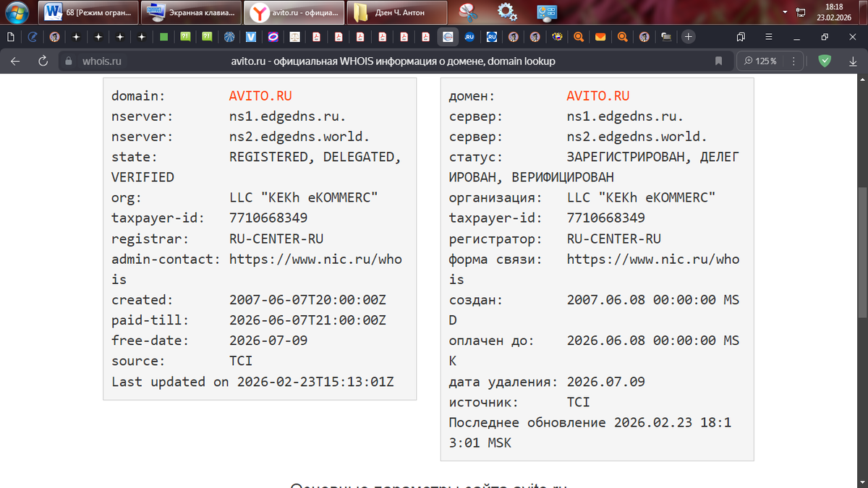Switch to blue V icon tab
Viewport: 868px width, 488px height.
point(251,36)
